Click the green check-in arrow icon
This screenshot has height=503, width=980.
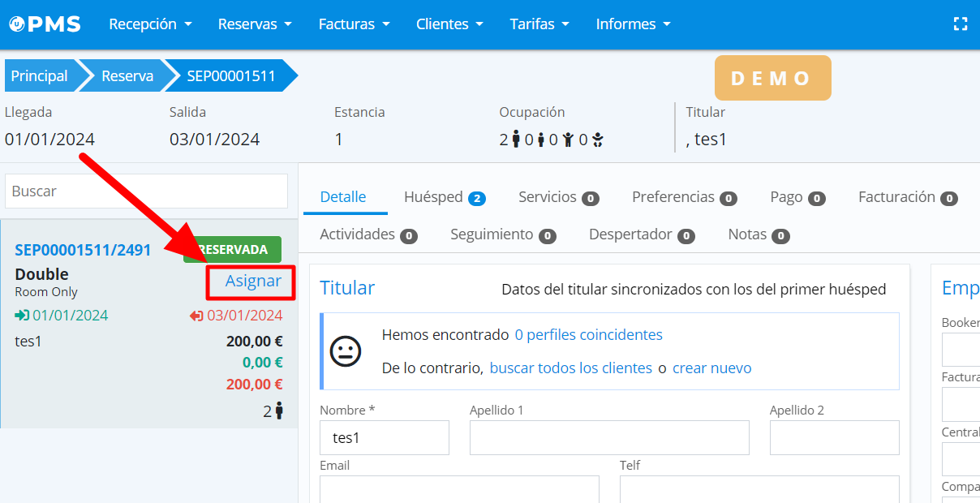coord(22,316)
